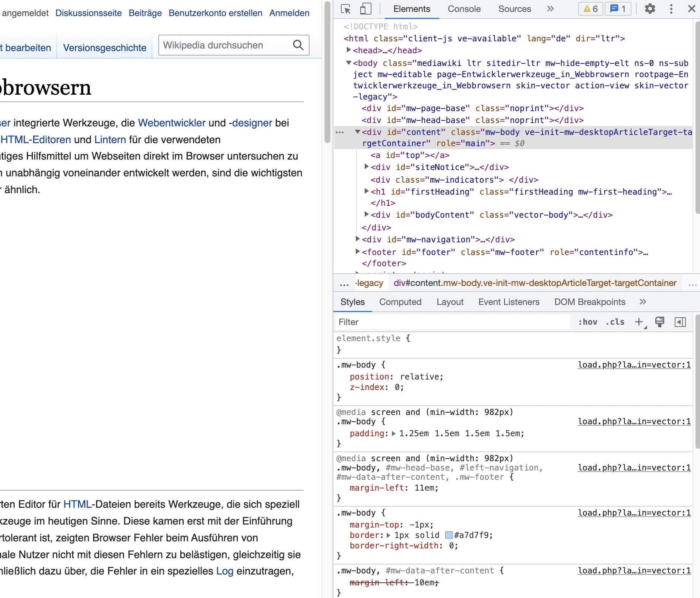Click breadcrumb left overflow dots
The image size is (700, 598).
click(344, 284)
